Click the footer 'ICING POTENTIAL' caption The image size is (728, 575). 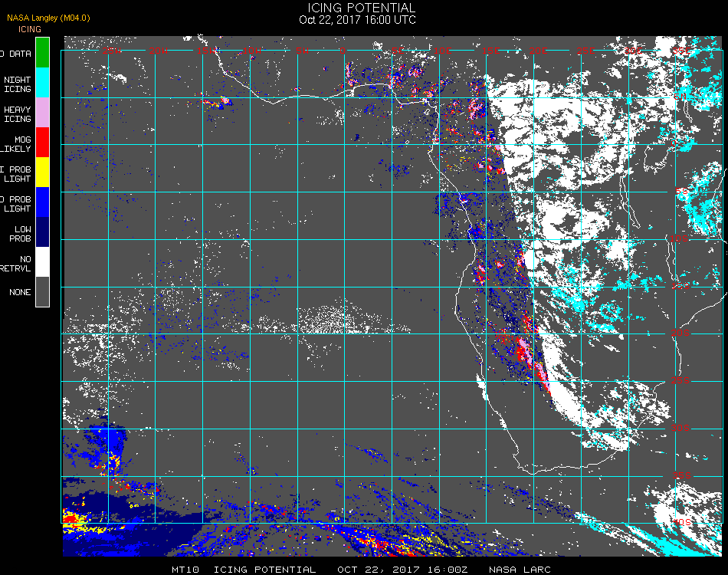pos(264,570)
